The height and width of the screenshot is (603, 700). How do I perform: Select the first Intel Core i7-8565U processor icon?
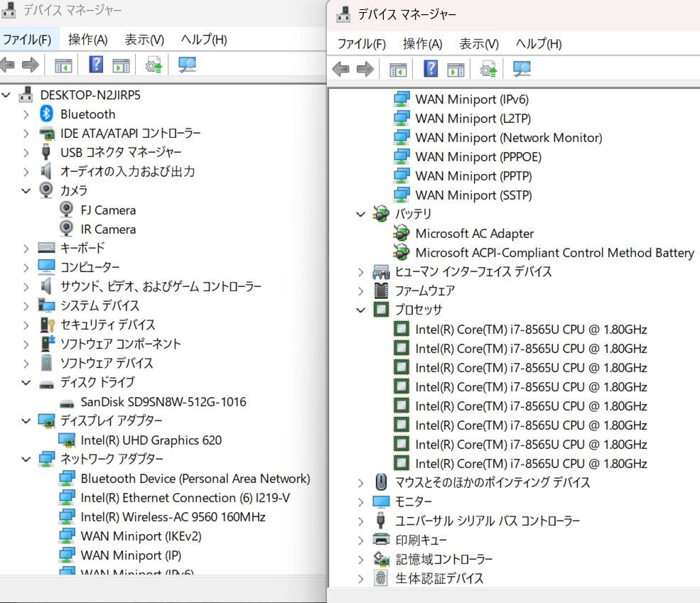tap(402, 329)
